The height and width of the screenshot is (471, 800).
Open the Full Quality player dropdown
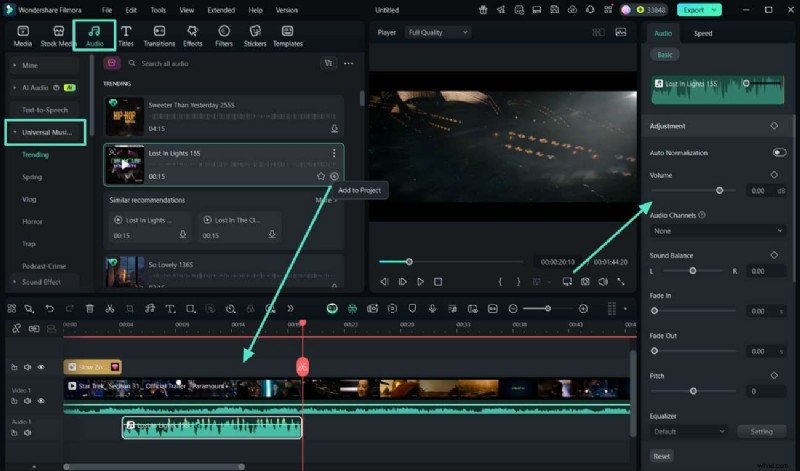pyautogui.click(x=437, y=32)
